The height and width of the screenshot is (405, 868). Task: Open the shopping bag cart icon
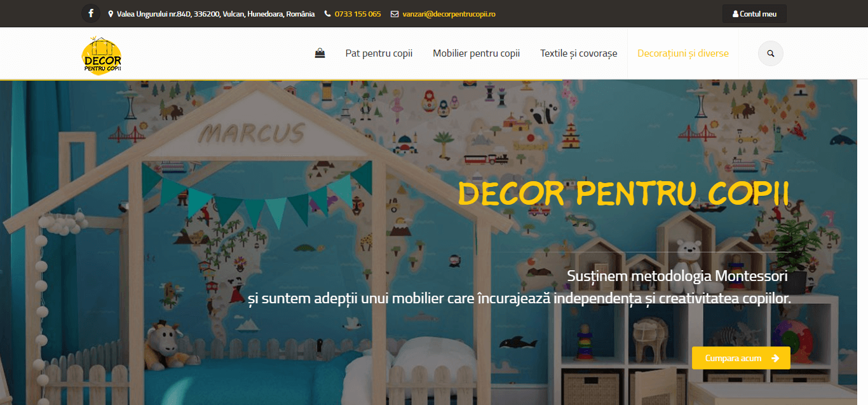pyautogui.click(x=320, y=53)
